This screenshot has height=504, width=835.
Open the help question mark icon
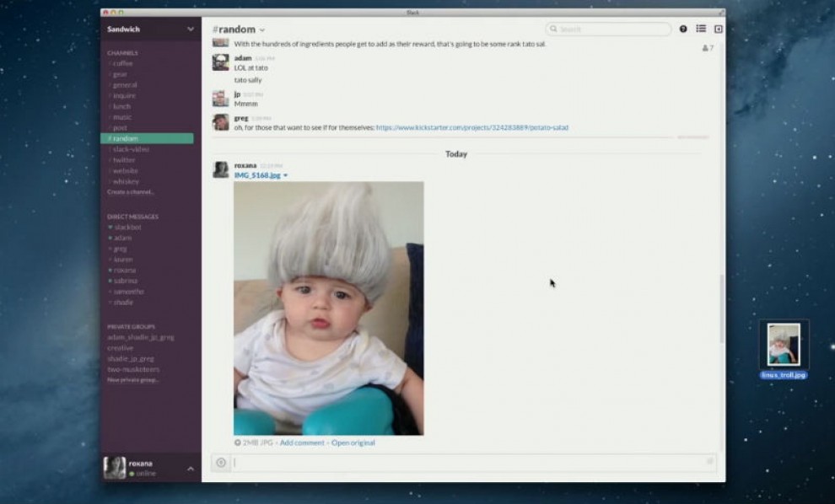[x=682, y=29]
